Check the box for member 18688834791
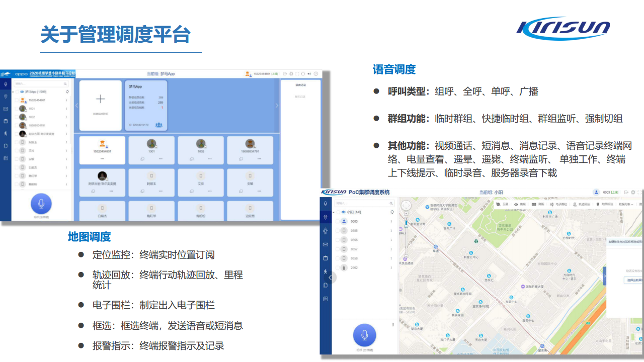The height and width of the screenshot is (362, 644). 16,125
